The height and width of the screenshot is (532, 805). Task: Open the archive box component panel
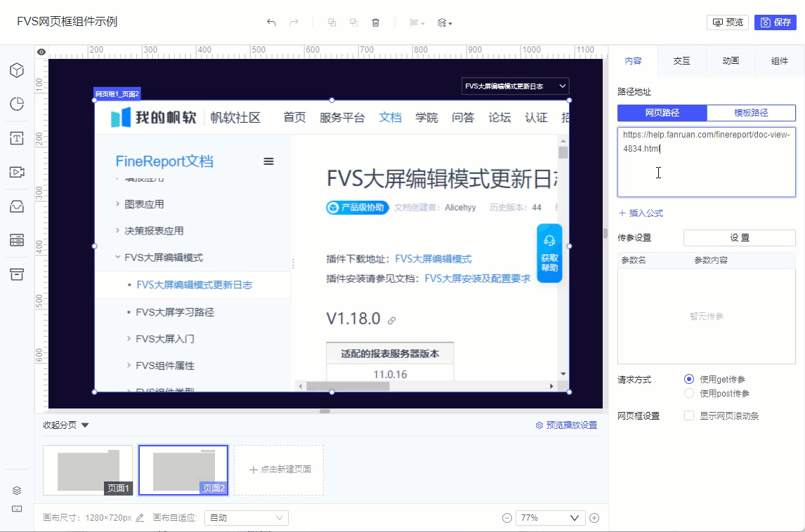point(17,274)
